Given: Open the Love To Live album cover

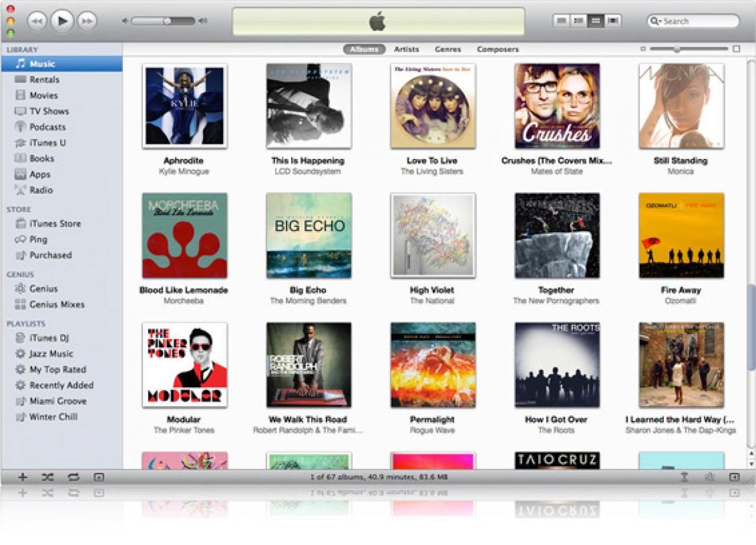Looking at the screenshot, I should tap(432, 106).
